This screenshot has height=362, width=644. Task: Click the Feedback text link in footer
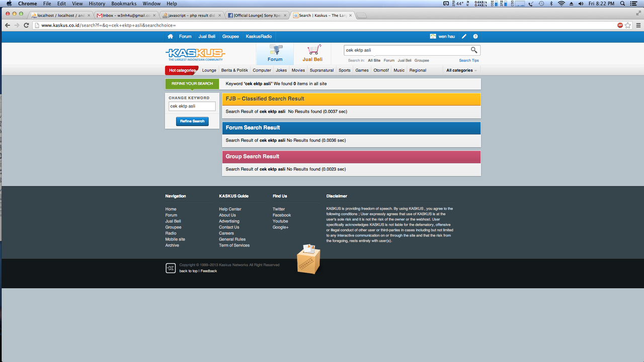(209, 271)
